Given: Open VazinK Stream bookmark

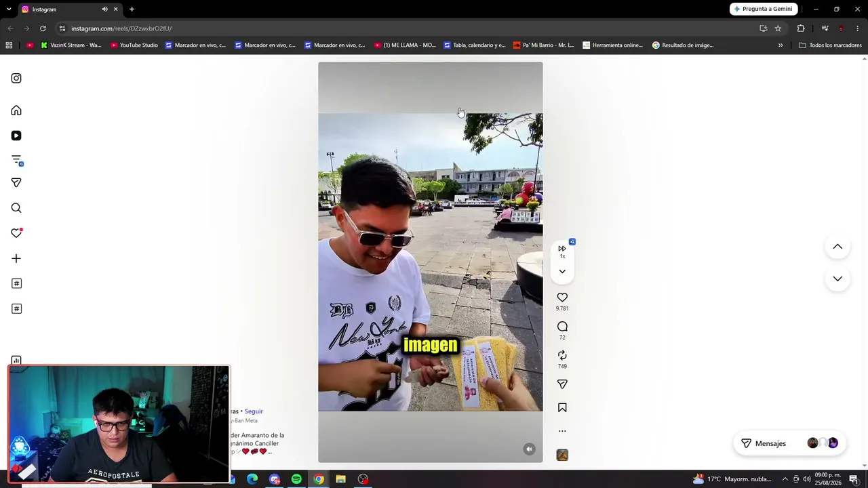Looking at the screenshot, I should (x=71, y=45).
